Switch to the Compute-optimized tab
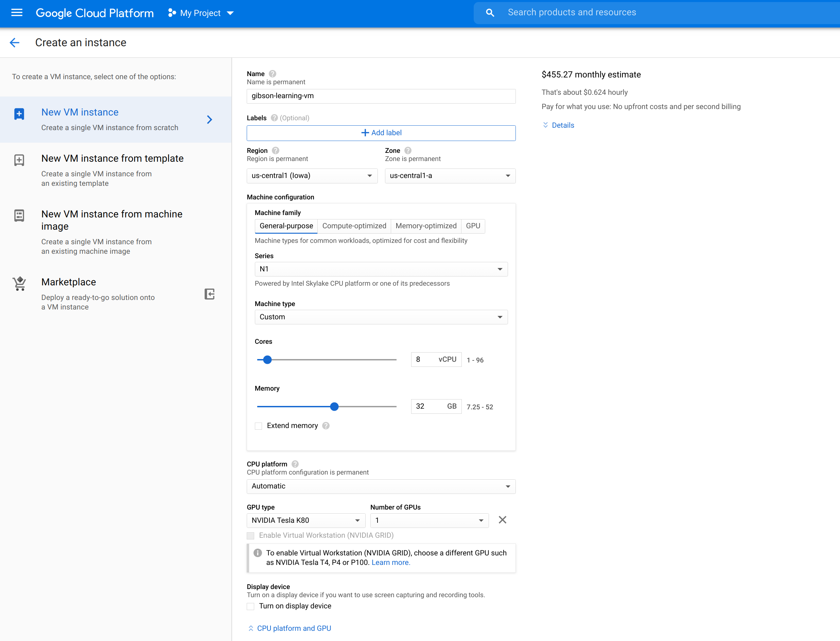 point(354,226)
